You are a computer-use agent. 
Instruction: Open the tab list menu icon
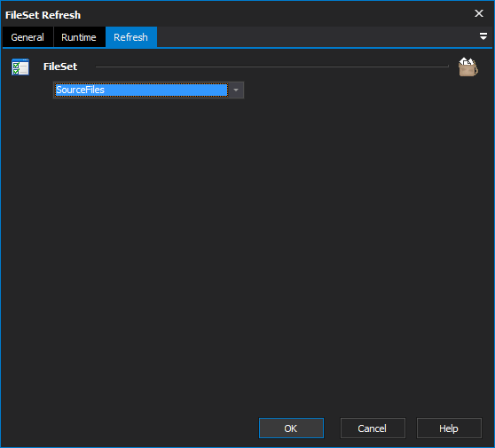[483, 36]
